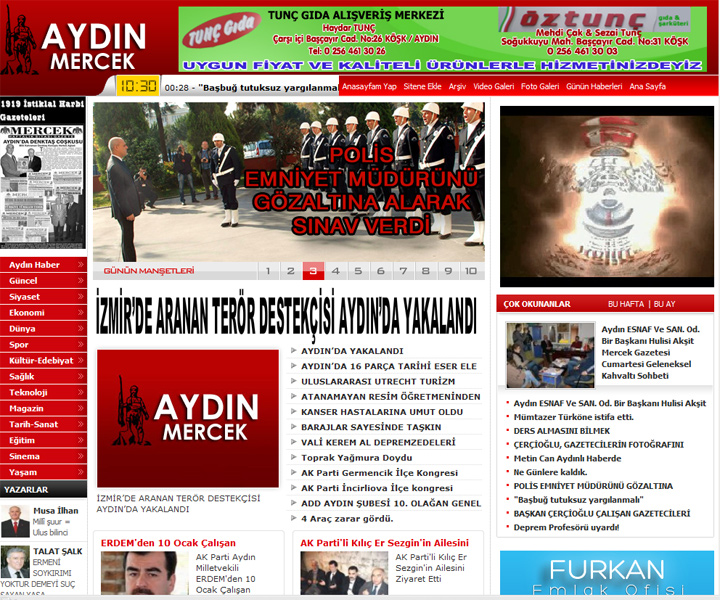Play the video in the right panel

click(x=607, y=196)
